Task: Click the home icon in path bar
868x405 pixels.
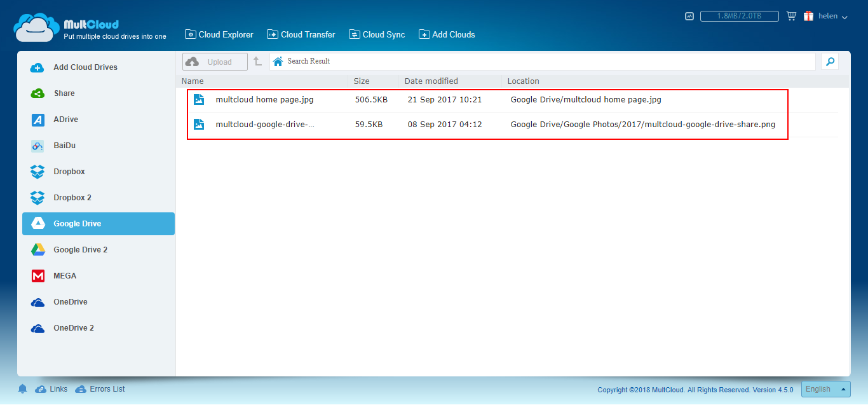Action: pyautogui.click(x=278, y=61)
